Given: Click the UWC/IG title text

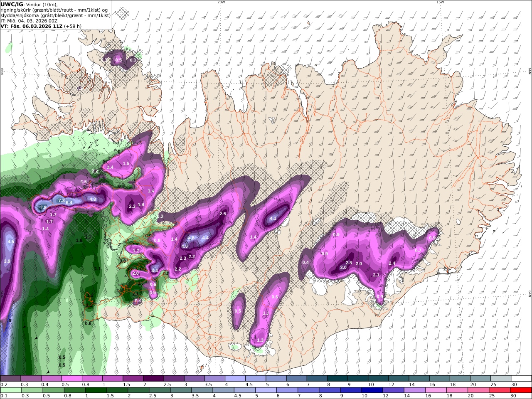Looking at the screenshot, I should click(12, 5).
